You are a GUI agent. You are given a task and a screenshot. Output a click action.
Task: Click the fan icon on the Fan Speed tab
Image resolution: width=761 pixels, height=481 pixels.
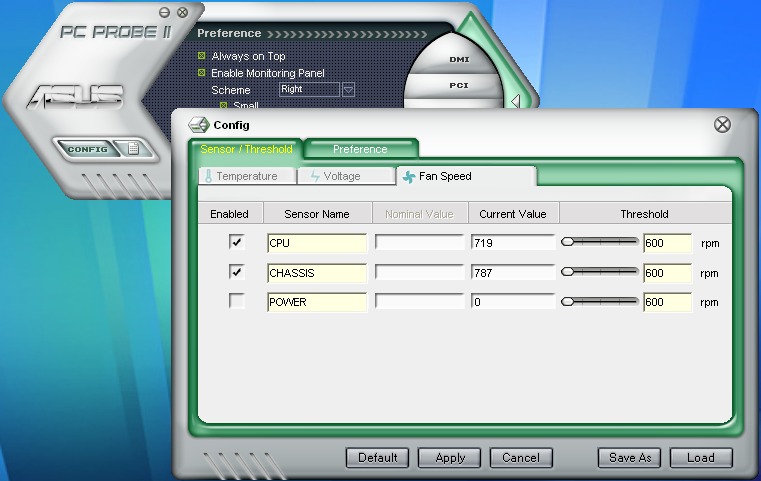click(409, 177)
